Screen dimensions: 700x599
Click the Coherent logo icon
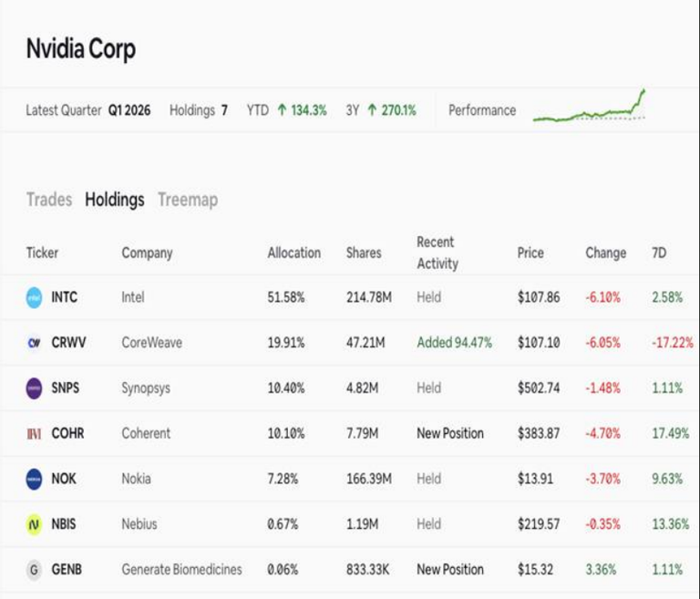[x=34, y=434]
